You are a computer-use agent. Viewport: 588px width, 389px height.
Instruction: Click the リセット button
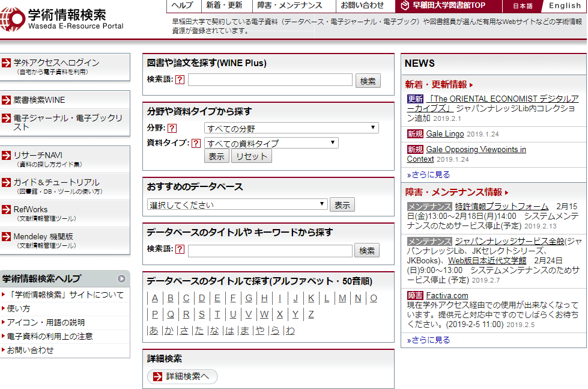pos(252,156)
